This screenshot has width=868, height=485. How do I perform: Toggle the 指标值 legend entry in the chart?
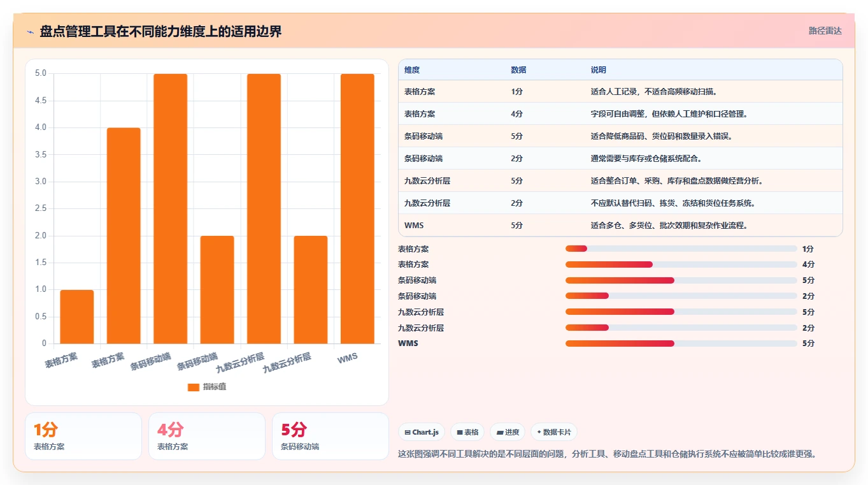click(207, 387)
